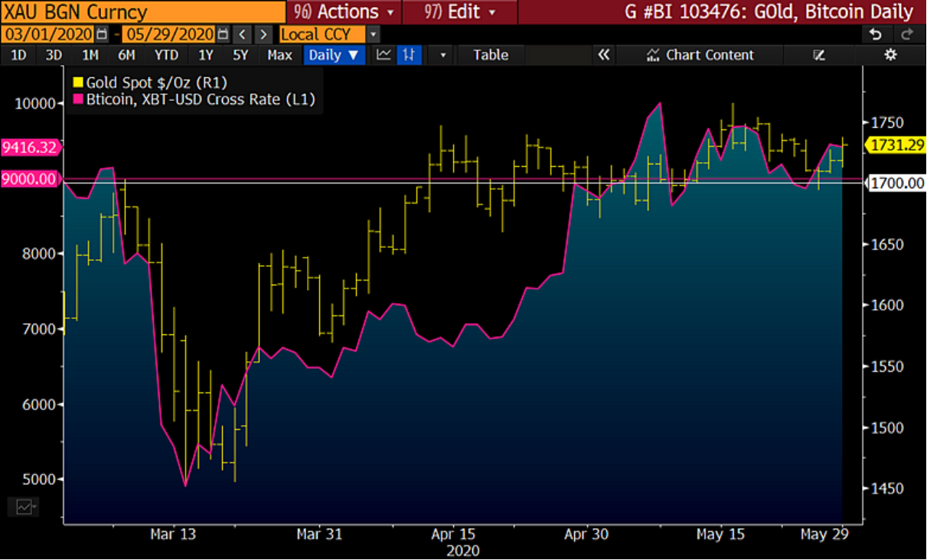Click the Mar 13 axis label

pyautogui.click(x=172, y=534)
